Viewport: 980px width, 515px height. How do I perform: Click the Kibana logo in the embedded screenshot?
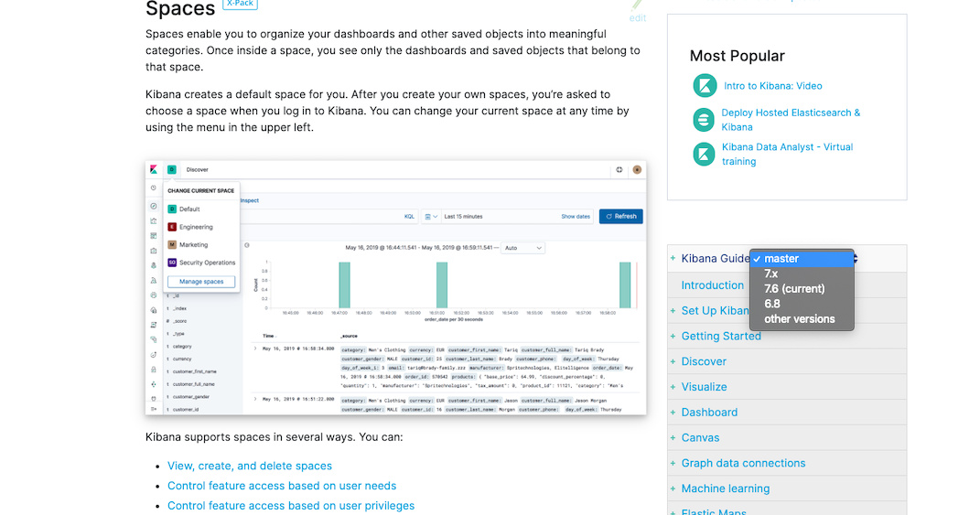click(x=154, y=169)
